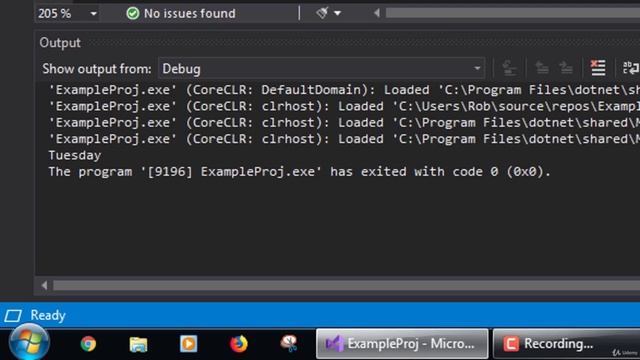Click the editor horizontal scroll left arrow
The height and width of the screenshot is (360, 640).
[376, 13]
